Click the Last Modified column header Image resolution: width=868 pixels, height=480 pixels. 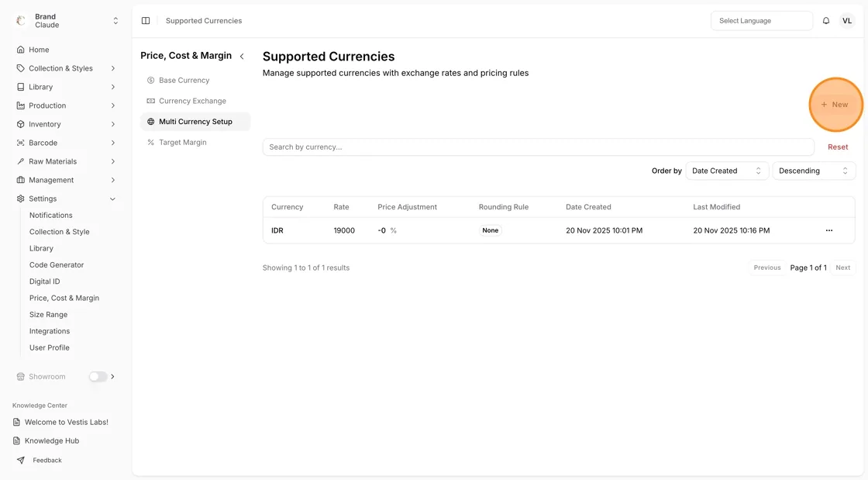[x=716, y=207]
